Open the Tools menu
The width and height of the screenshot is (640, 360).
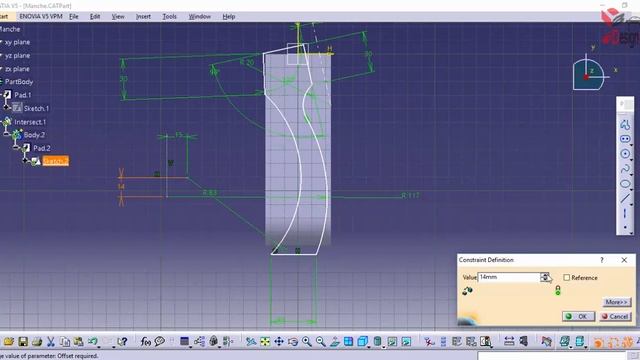pos(169,16)
